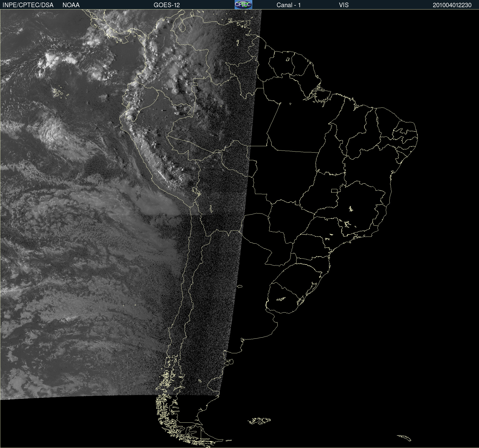Select the INPE/CPTEC/DSA header label
Viewport: 479px width, 448px height.
(28, 5)
